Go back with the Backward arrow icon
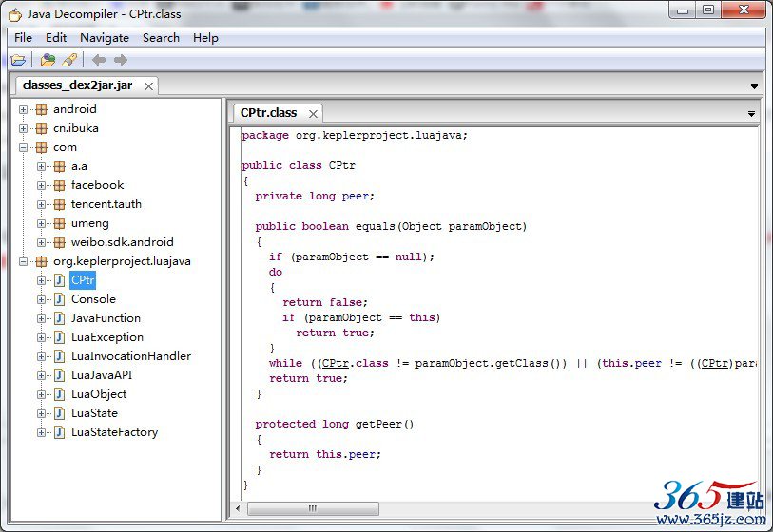Image resolution: width=773 pixels, height=532 pixels. tap(99, 60)
